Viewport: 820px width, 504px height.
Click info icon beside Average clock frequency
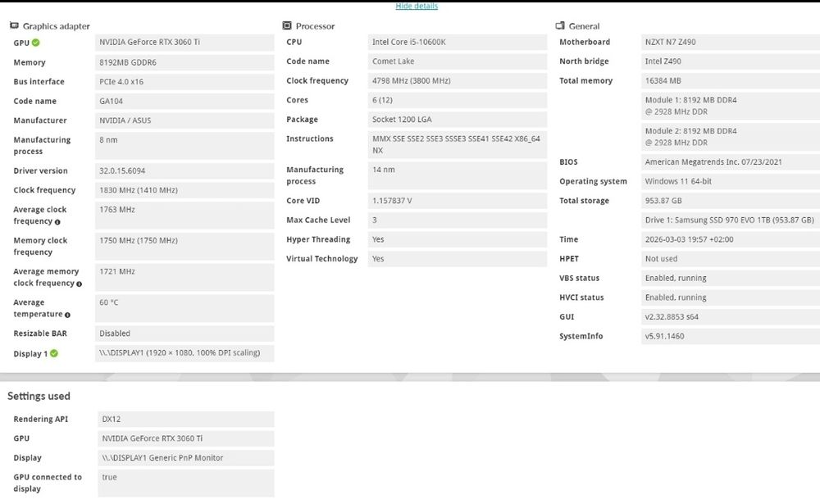pos(57,222)
